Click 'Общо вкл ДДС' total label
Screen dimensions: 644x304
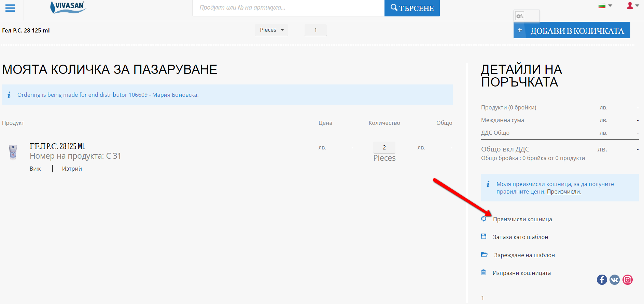[505, 149]
